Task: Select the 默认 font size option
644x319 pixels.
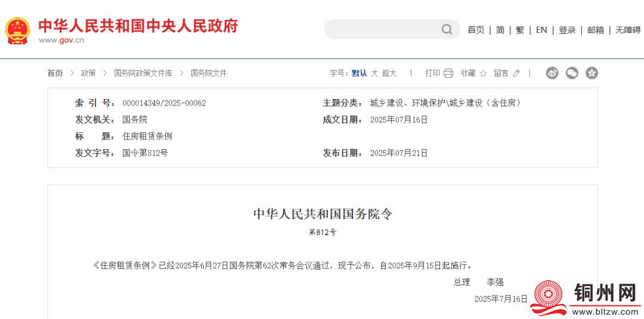Action: coord(359,73)
